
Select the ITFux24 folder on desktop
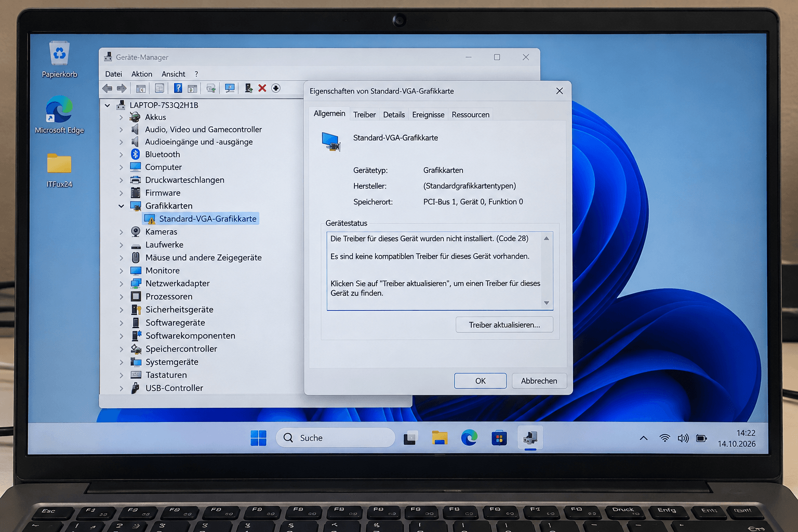pos(59,170)
